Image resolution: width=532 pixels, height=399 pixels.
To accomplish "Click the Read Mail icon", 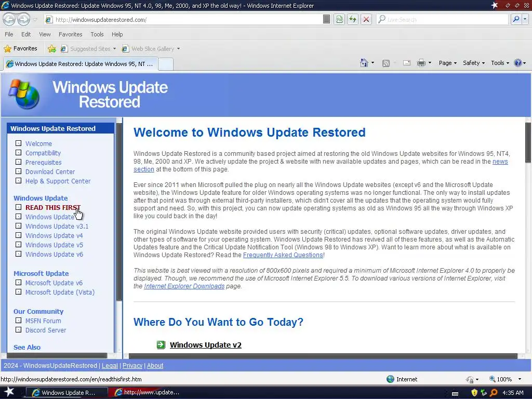I will (406, 63).
